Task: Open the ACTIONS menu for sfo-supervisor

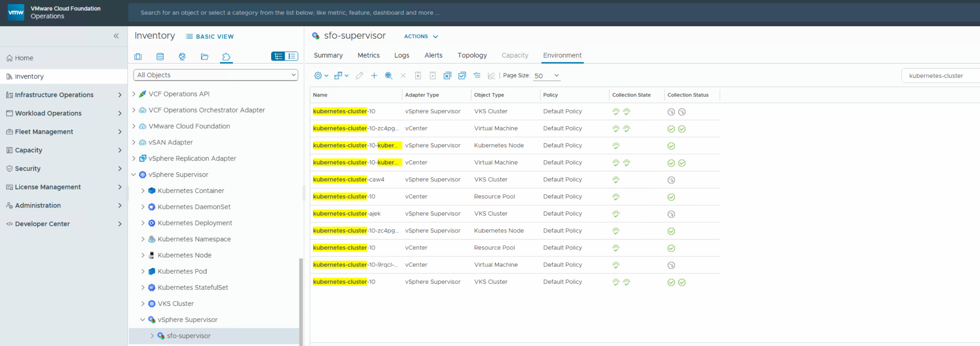Action: 421,36
